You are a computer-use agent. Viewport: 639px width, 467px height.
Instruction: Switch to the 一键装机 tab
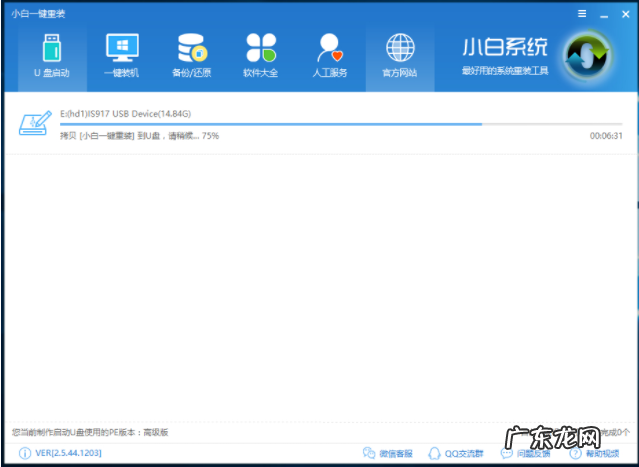click(121, 57)
